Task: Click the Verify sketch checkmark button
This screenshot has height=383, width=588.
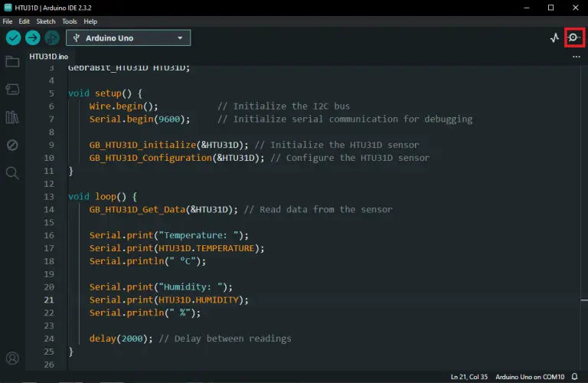Action: pos(13,38)
